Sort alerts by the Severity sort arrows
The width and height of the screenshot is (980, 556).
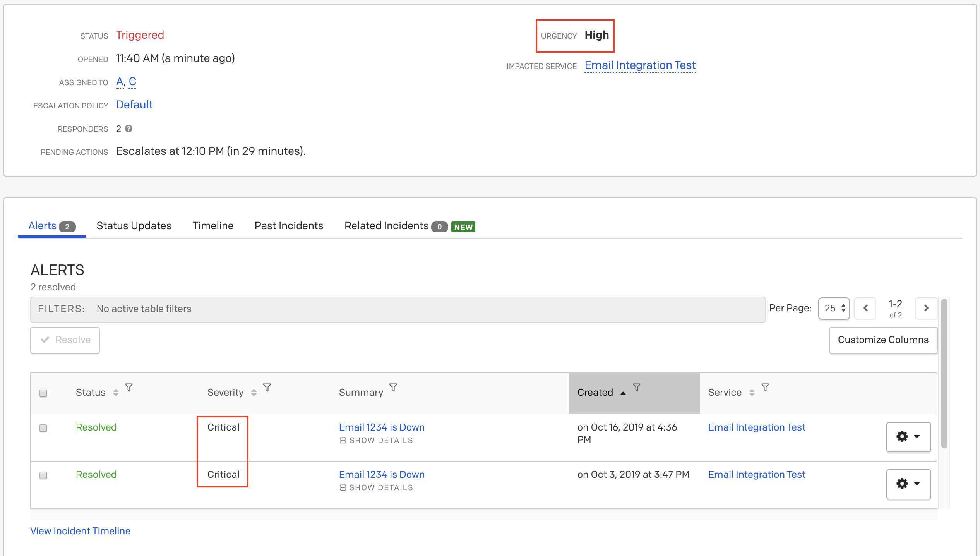point(254,393)
